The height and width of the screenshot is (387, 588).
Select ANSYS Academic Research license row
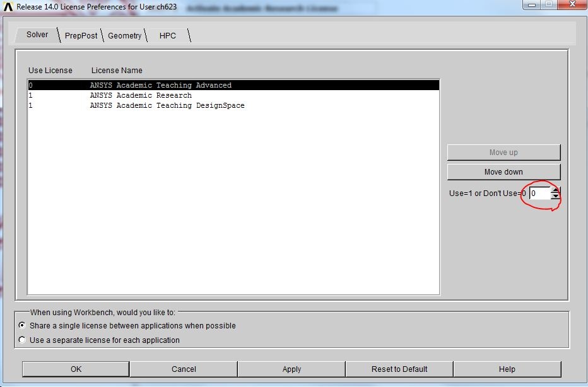pyautogui.click(x=233, y=95)
